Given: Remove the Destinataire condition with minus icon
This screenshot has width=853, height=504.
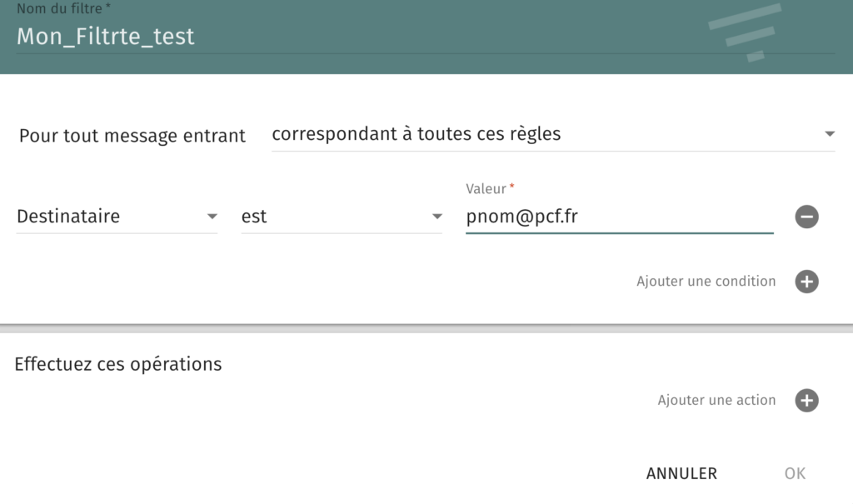Looking at the screenshot, I should pos(806,217).
